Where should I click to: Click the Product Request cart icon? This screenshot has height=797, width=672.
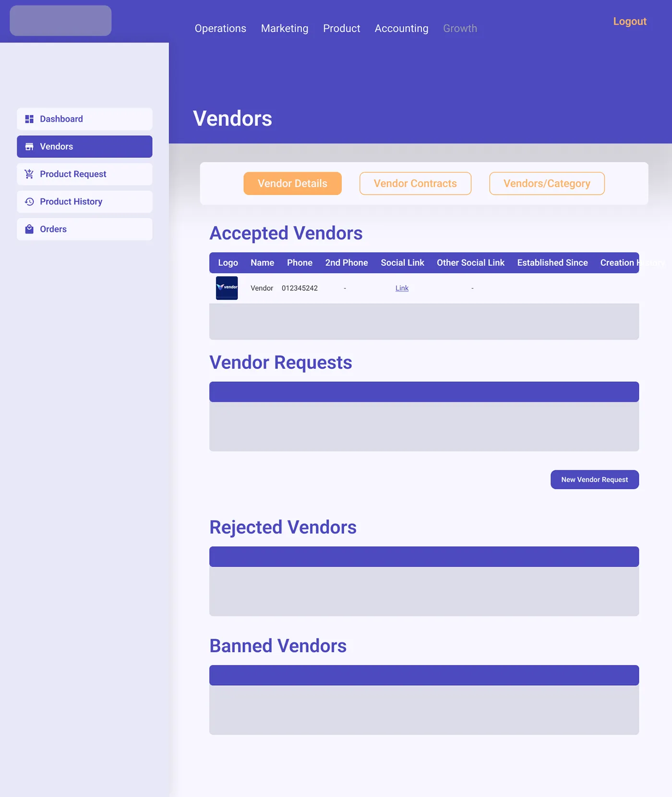coord(29,174)
